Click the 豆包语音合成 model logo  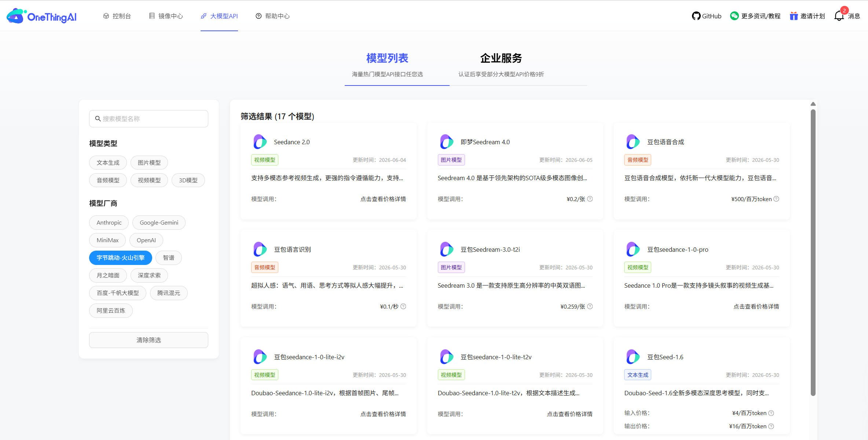[633, 142]
